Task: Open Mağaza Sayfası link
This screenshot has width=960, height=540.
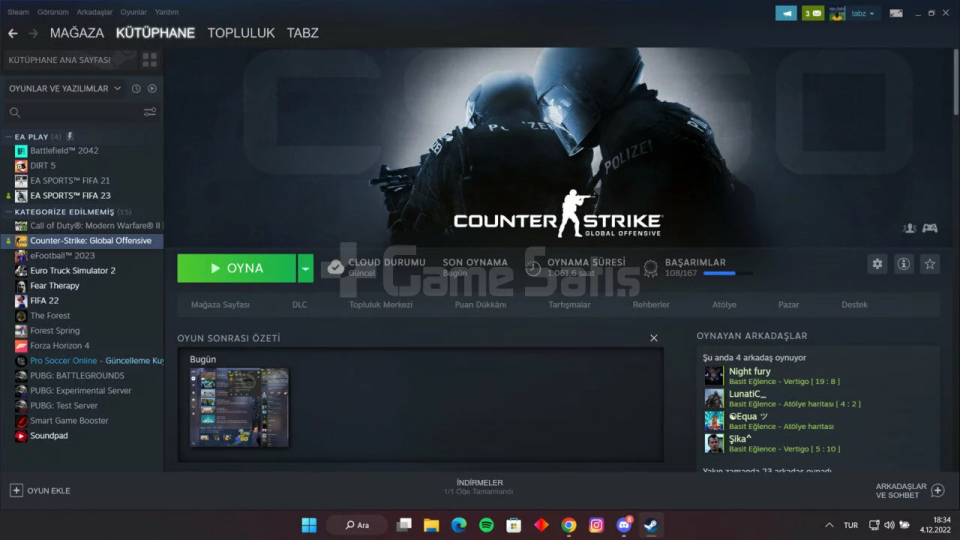Action: [x=220, y=305]
